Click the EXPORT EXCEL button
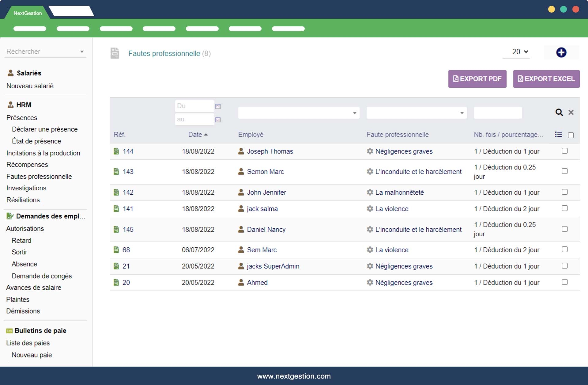The image size is (588, 385). pyautogui.click(x=546, y=79)
